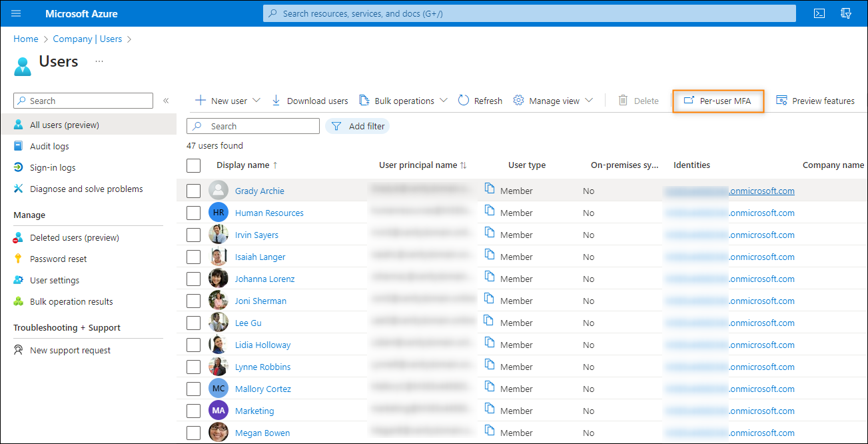
Task: Check the box for Grady Archie
Action: [x=193, y=191]
